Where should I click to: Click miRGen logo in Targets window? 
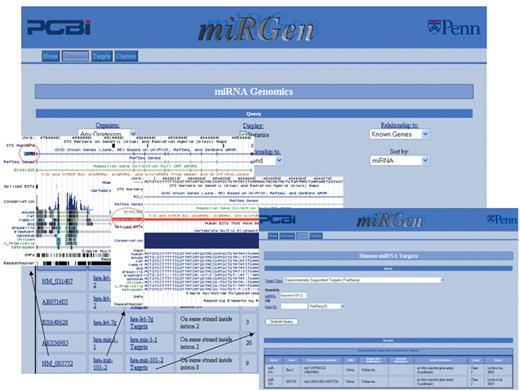point(389,221)
